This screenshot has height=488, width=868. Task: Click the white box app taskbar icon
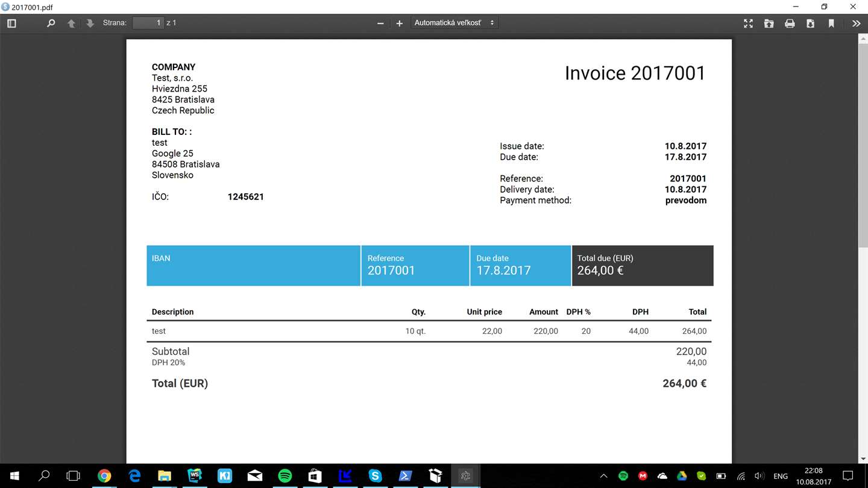pos(436,476)
